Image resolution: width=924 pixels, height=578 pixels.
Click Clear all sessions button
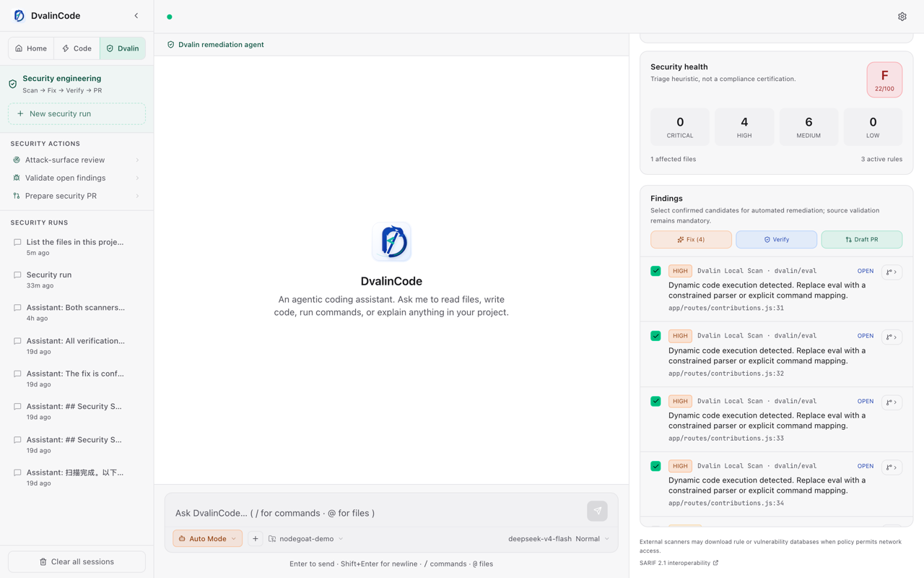tap(77, 562)
